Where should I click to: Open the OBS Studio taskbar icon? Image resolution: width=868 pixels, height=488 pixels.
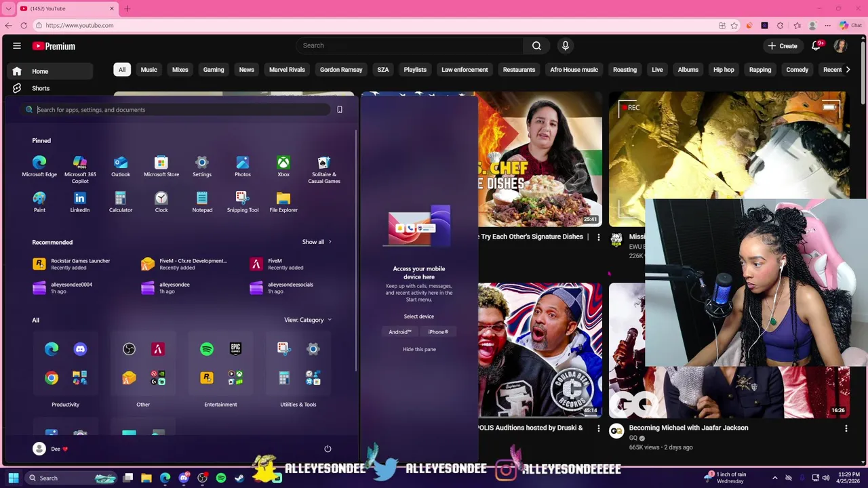tap(202, 478)
